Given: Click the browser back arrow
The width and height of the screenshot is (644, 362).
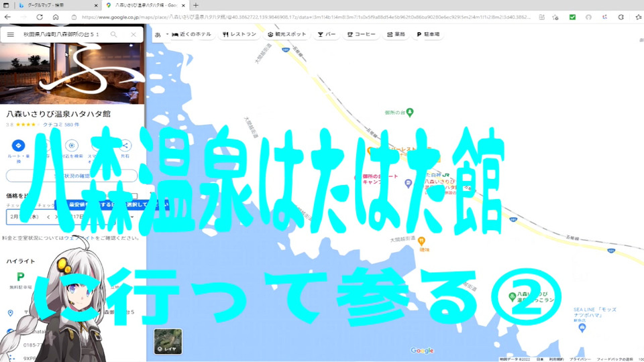Looking at the screenshot, I should click(7, 17).
